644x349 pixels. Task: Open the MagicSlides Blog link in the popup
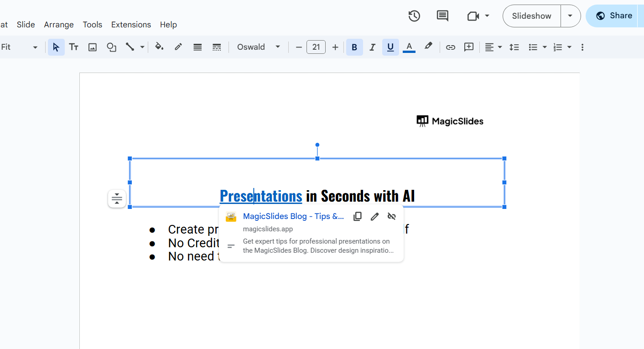click(x=294, y=216)
